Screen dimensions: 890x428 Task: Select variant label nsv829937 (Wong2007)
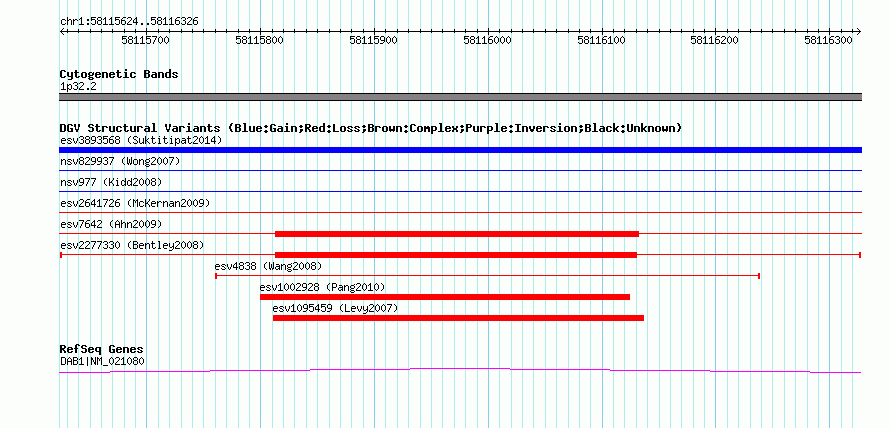pos(120,161)
